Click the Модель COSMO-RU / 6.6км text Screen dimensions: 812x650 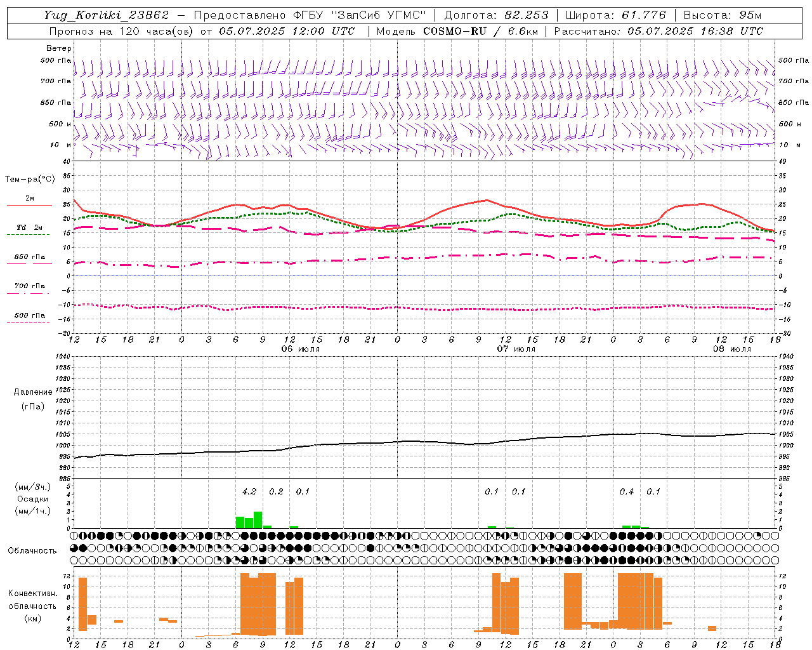click(457, 31)
